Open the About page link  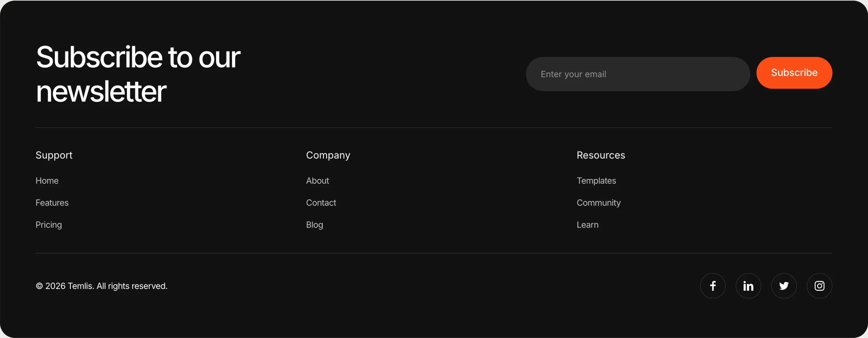click(317, 181)
